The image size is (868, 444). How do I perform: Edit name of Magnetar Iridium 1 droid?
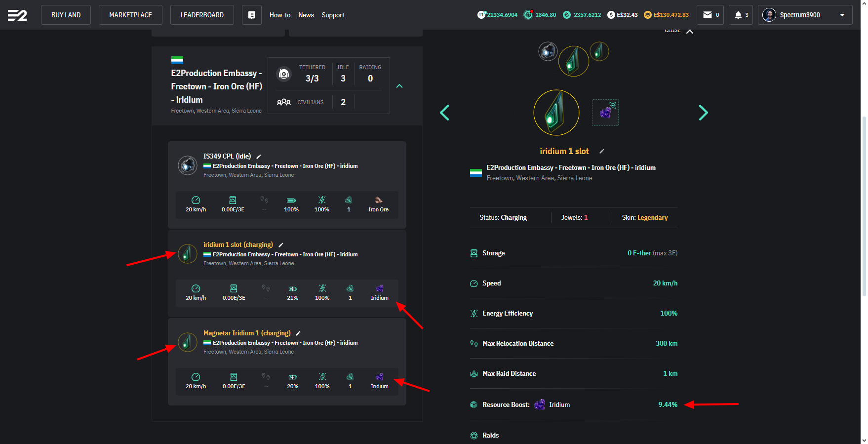pos(298,333)
